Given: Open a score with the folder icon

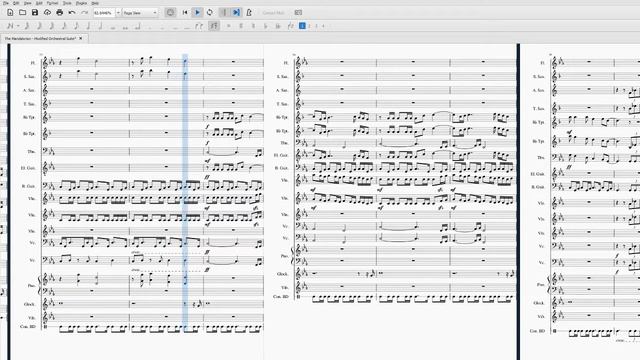Looking at the screenshot, I should click(x=22, y=13).
